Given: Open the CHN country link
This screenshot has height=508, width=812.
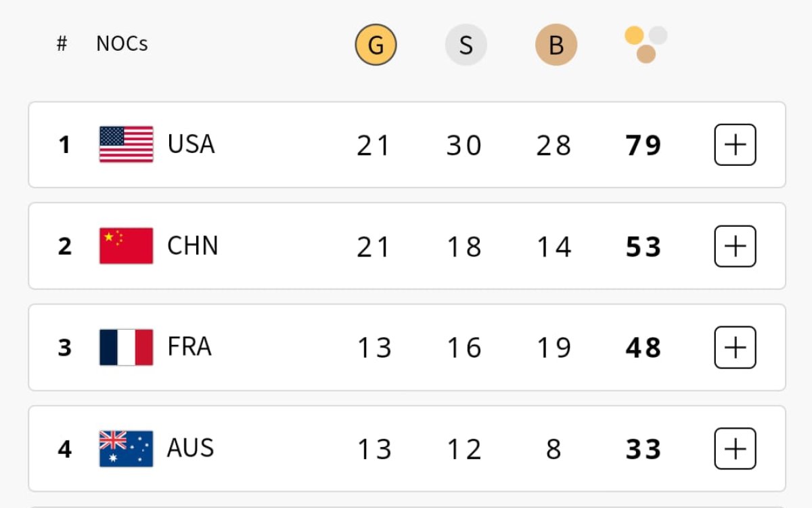Looking at the screenshot, I should coord(192,246).
